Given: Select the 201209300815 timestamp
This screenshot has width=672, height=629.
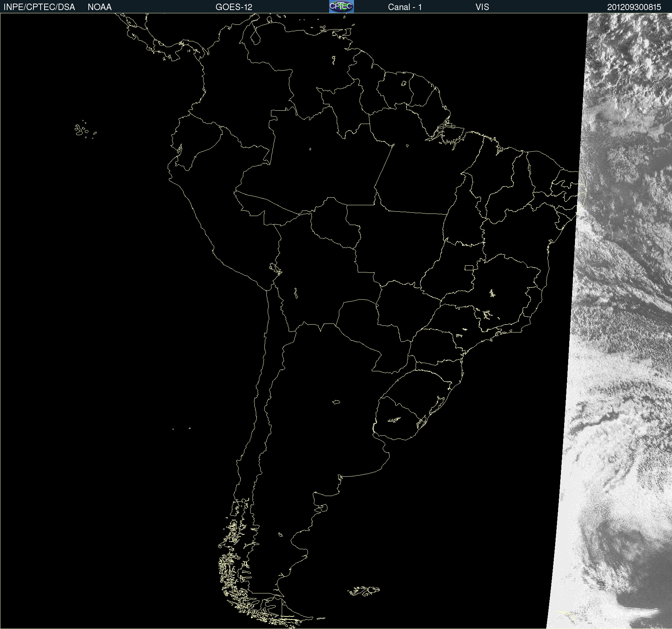Looking at the screenshot, I should point(634,7).
